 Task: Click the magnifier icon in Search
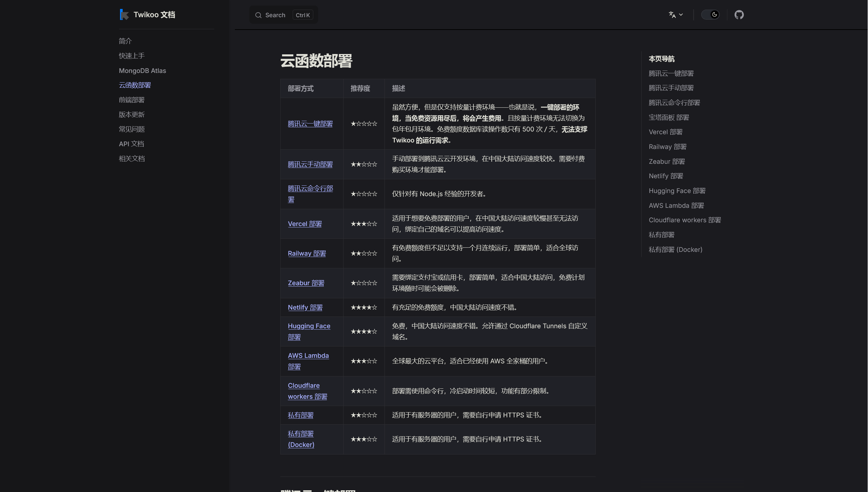(258, 15)
